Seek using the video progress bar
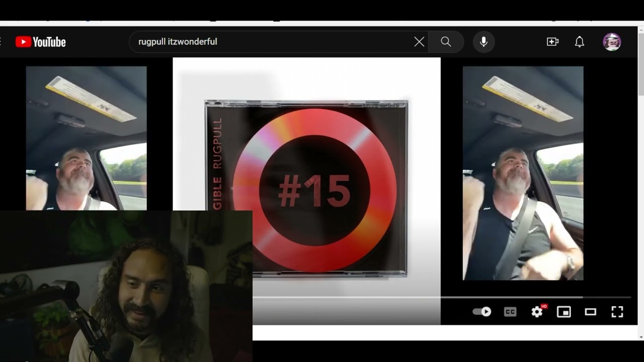This screenshot has height=362, width=644. coord(442,297)
